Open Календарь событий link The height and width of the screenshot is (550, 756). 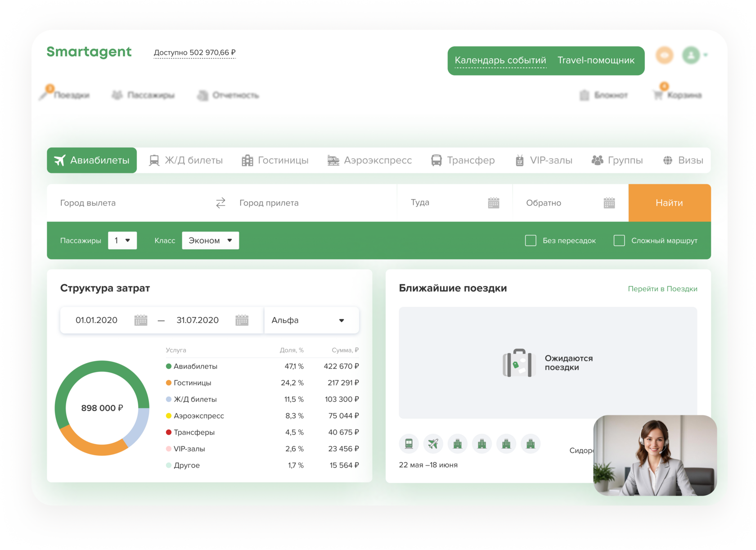[x=500, y=60]
